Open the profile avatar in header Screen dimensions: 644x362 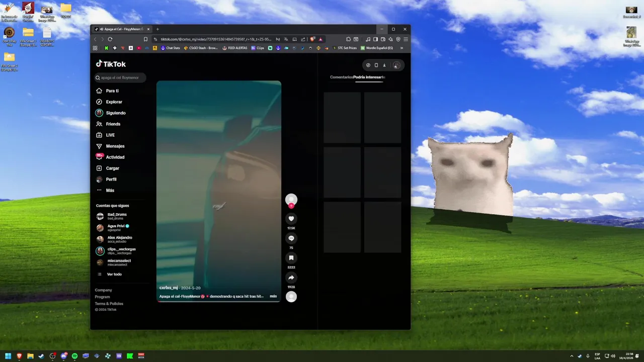(396, 65)
